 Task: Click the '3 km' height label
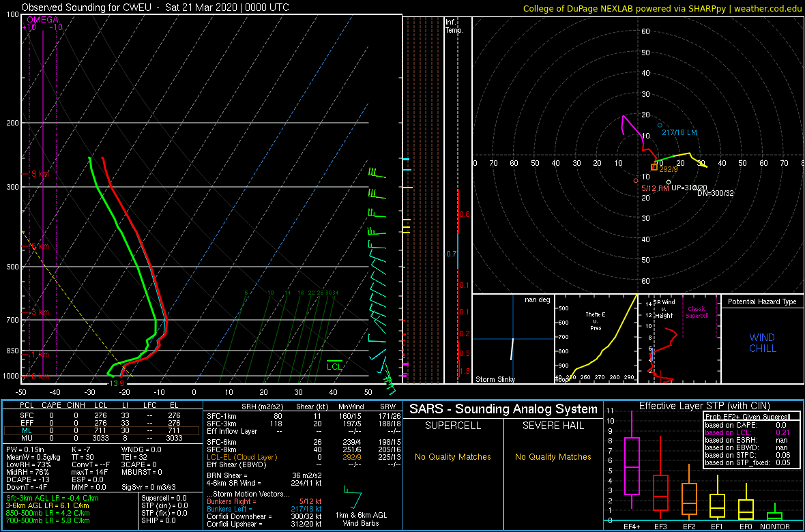tap(39, 312)
